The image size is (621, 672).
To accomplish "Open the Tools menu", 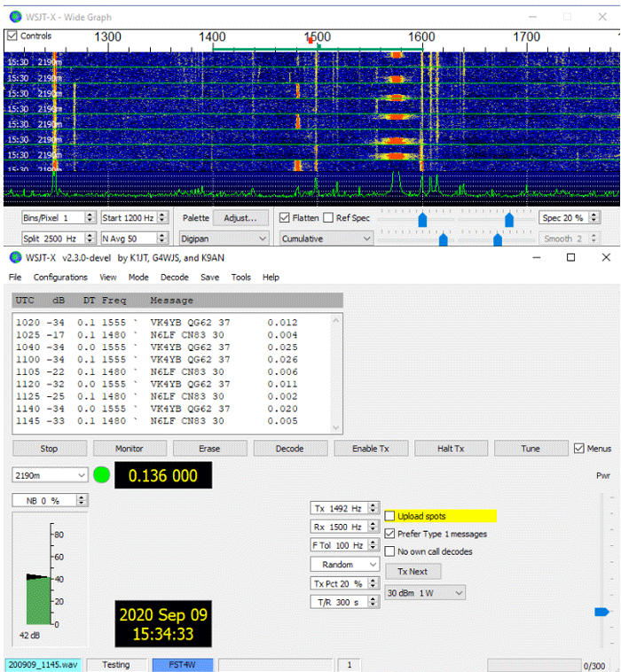I will click(241, 277).
